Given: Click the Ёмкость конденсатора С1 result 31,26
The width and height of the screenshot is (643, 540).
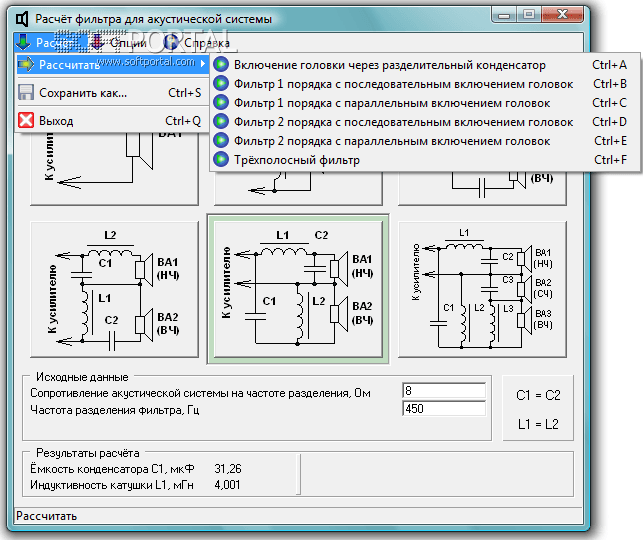Looking at the screenshot, I should click(x=228, y=469).
